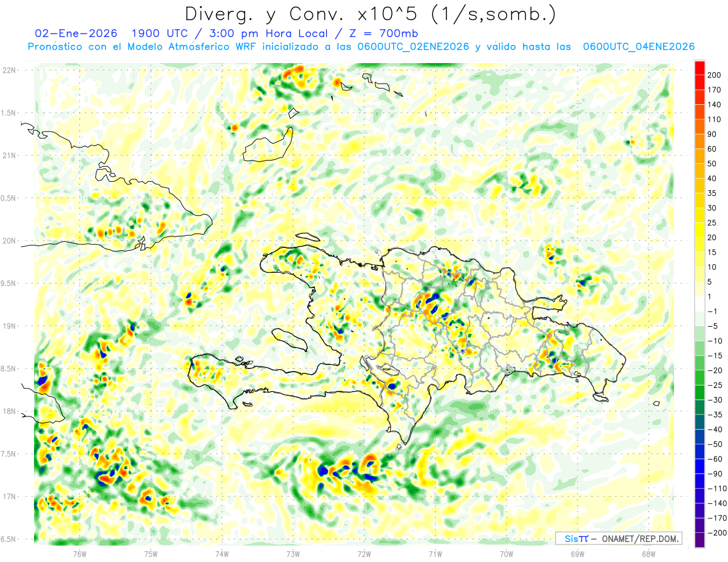
Task: Click the '-40' colorbar label
Action: point(714,429)
